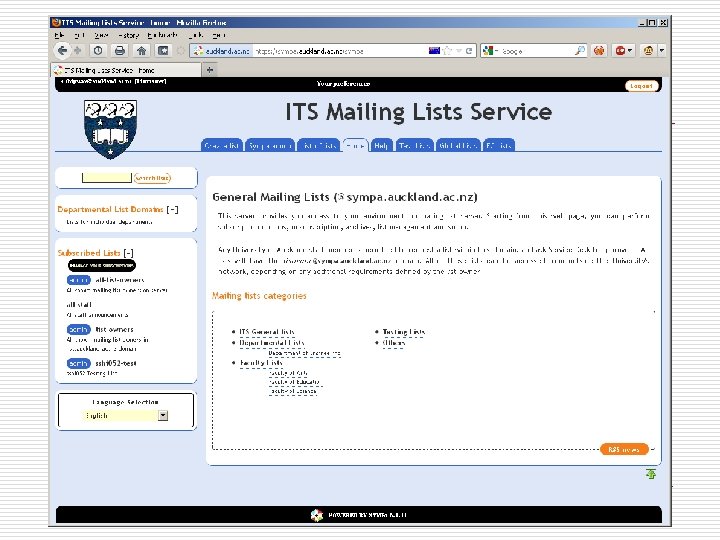Open the Departmental Lists category link
The image size is (720, 540).
pos(272,343)
